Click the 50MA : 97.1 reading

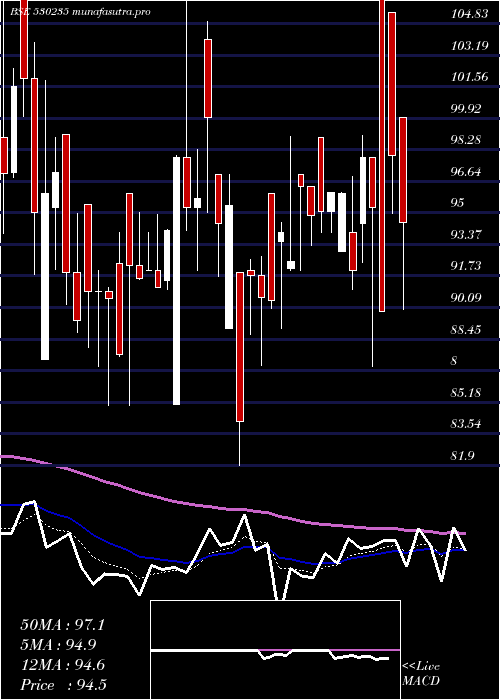pos(62,625)
